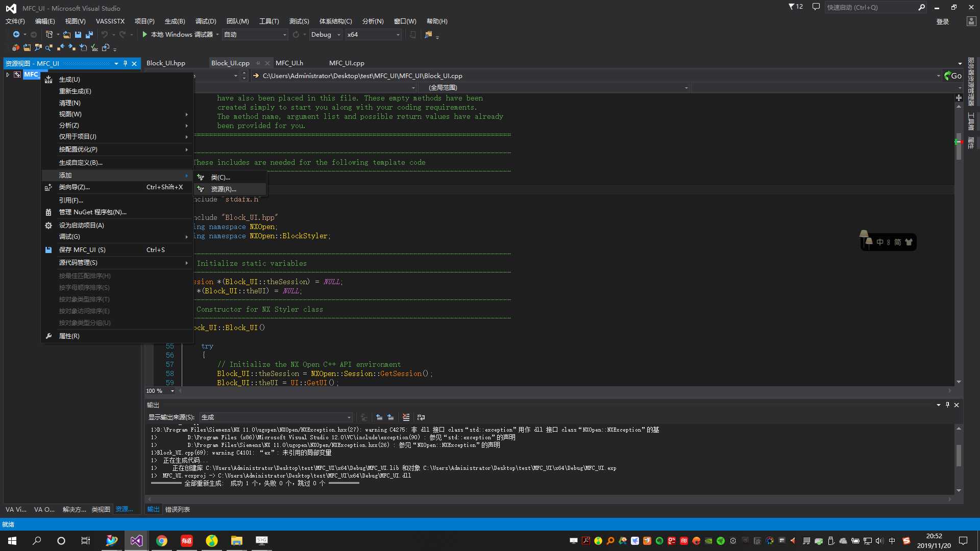This screenshot has height=551, width=980.
Task: Choose 设为启动项目(A) menu entry
Action: tap(117, 225)
